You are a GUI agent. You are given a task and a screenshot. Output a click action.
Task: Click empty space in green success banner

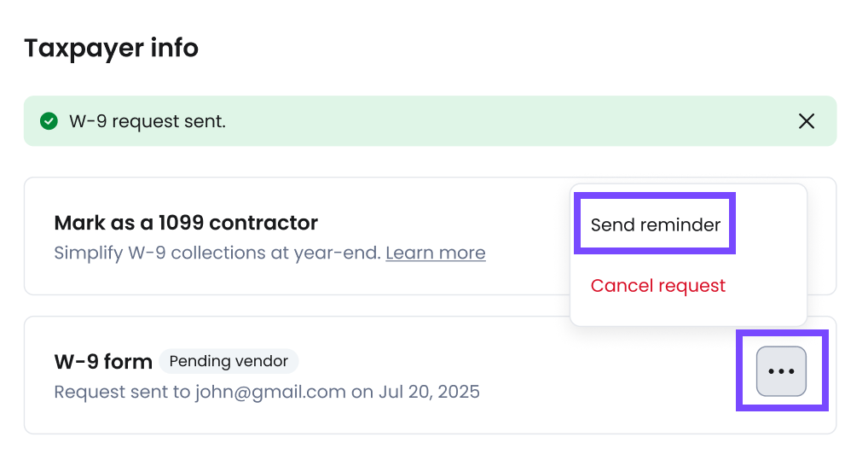pos(512,121)
